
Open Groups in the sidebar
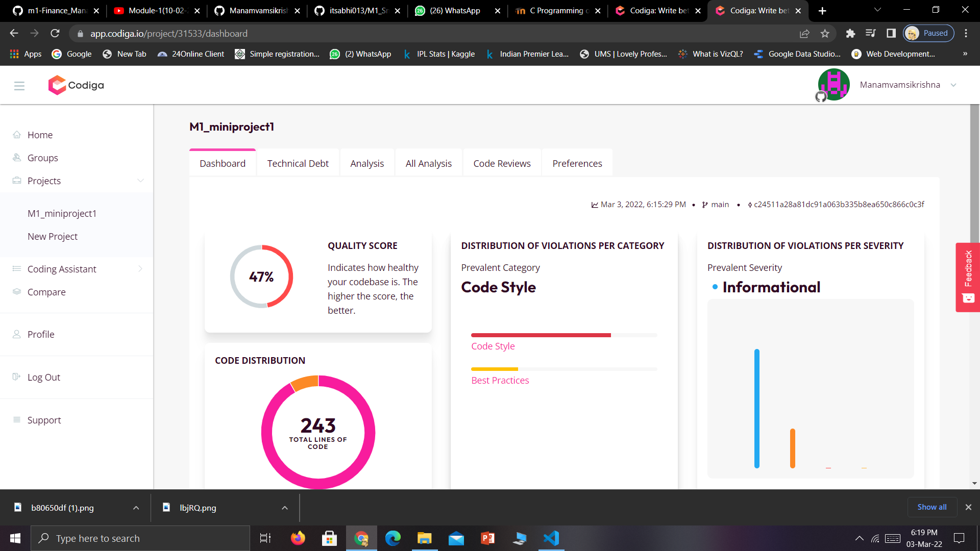point(42,158)
